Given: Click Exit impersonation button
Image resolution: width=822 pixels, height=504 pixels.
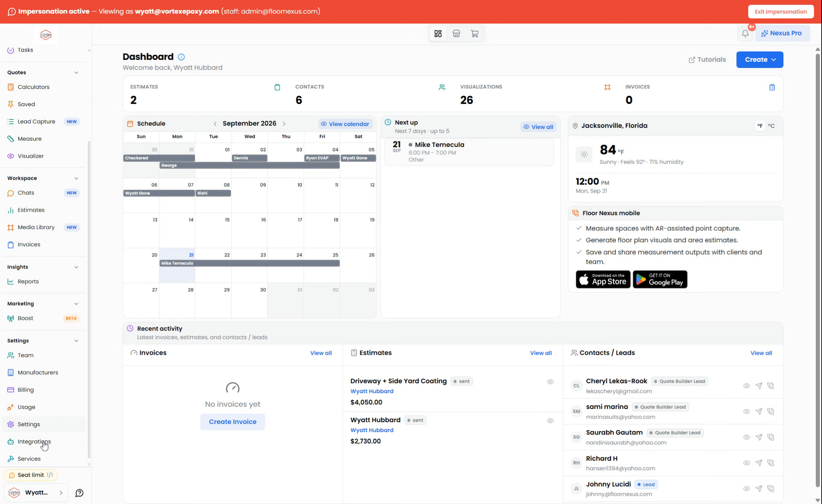Looking at the screenshot, I should (x=781, y=11).
